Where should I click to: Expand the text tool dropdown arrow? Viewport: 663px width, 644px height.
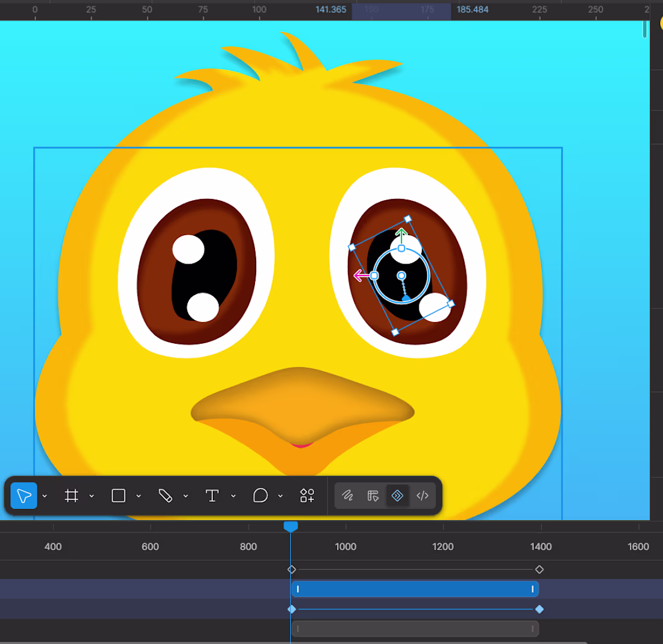(x=233, y=496)
